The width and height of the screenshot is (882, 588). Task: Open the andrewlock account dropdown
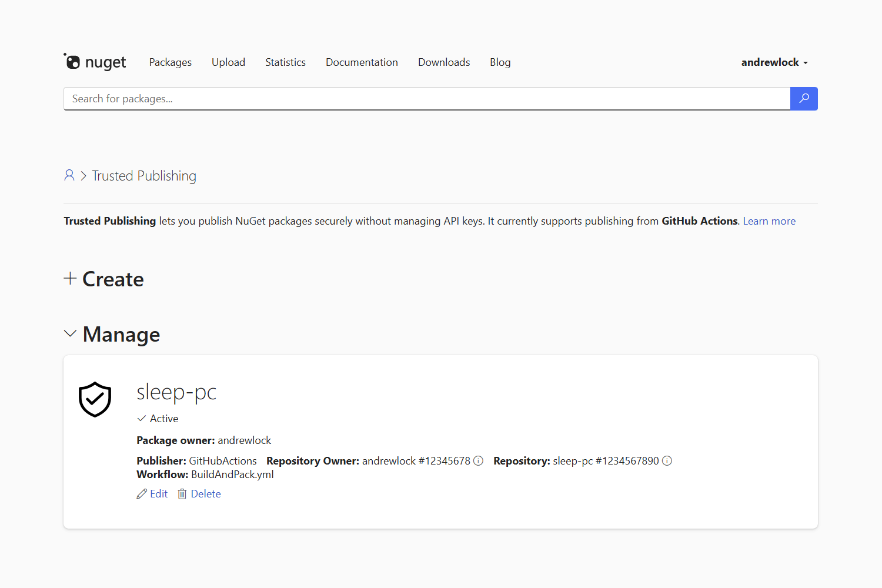pos(774,62)
